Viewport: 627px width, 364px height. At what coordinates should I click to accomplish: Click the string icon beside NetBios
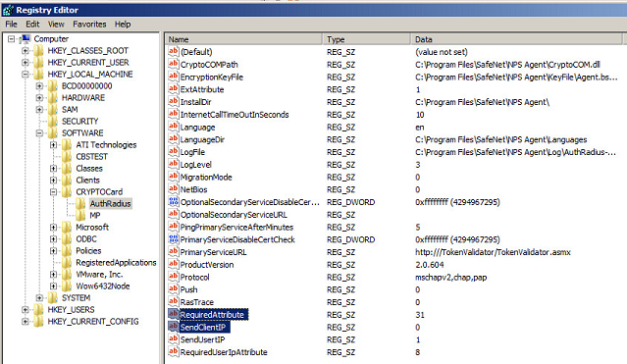(x=173, y=188)
